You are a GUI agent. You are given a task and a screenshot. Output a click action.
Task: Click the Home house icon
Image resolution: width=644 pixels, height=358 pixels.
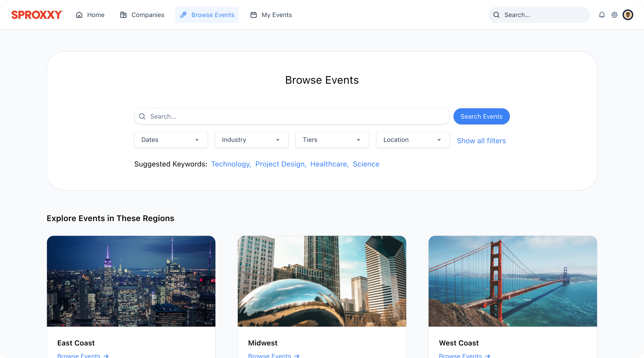79,15
